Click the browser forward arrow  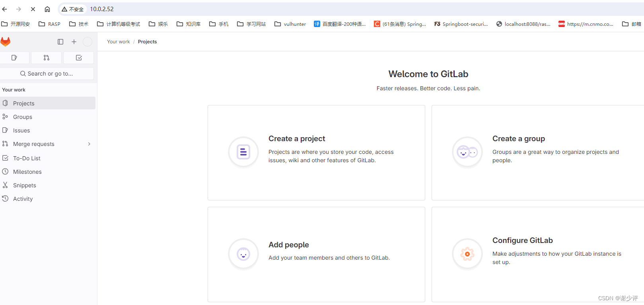pyautogui.click(x=19, y=9)
